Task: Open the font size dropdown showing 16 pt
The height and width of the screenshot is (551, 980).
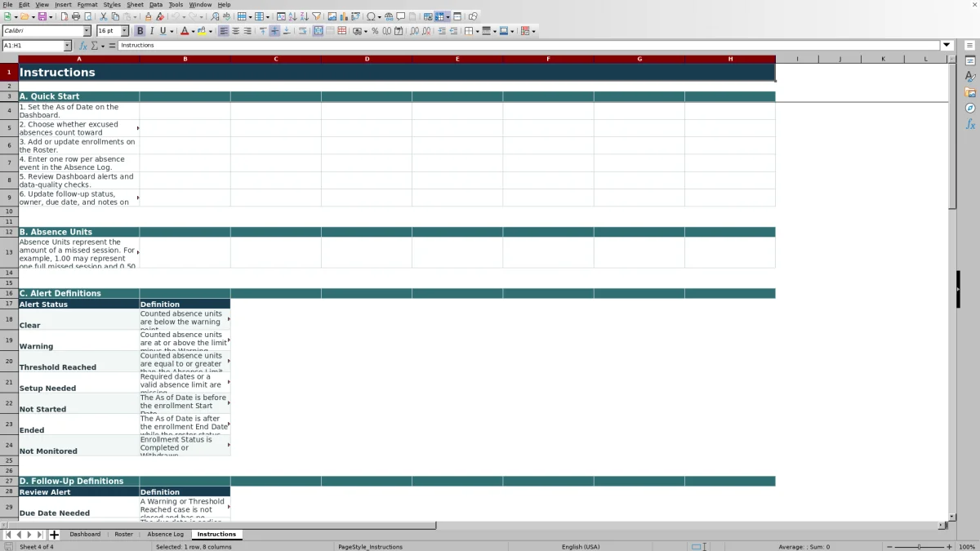Action: 124,31
